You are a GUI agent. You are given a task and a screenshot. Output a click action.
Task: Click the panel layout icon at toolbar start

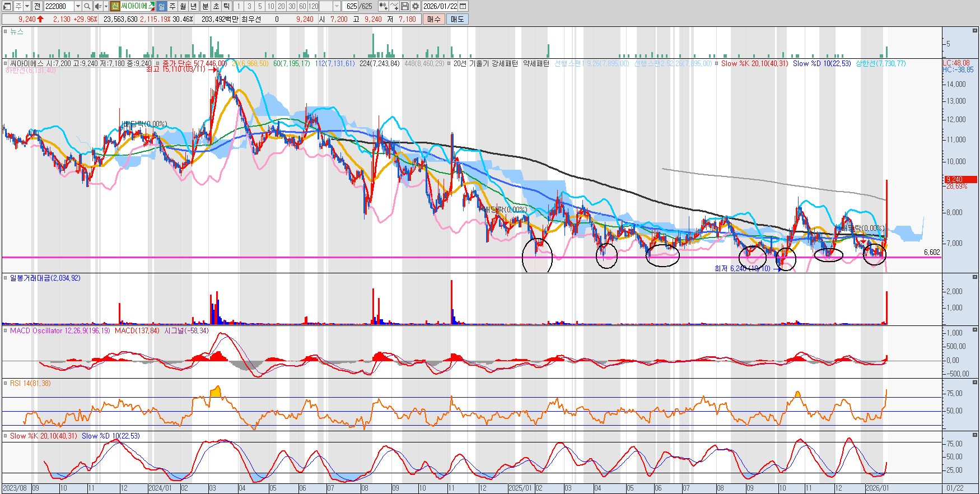[x=7, y=6]
